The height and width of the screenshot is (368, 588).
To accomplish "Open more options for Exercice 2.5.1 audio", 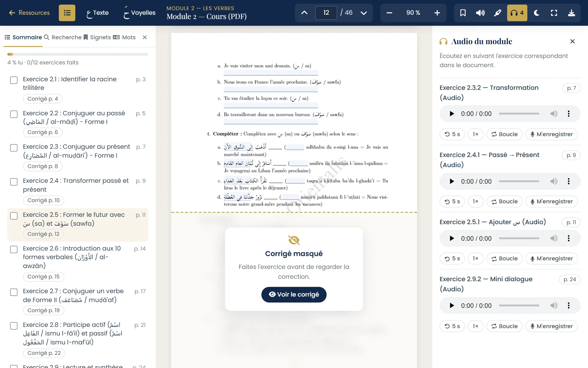I will point(569,239).
